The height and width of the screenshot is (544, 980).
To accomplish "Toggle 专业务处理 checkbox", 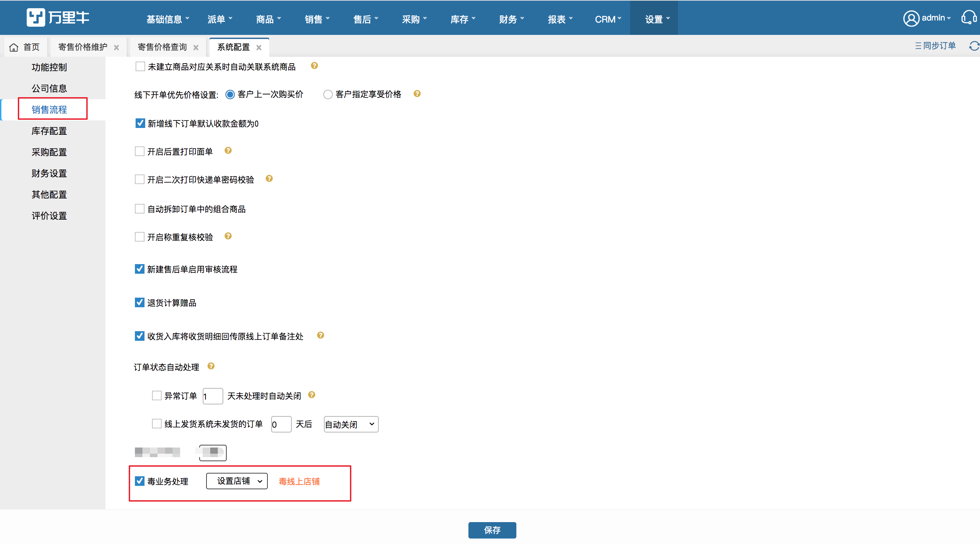I will click(x=139, y=481).
